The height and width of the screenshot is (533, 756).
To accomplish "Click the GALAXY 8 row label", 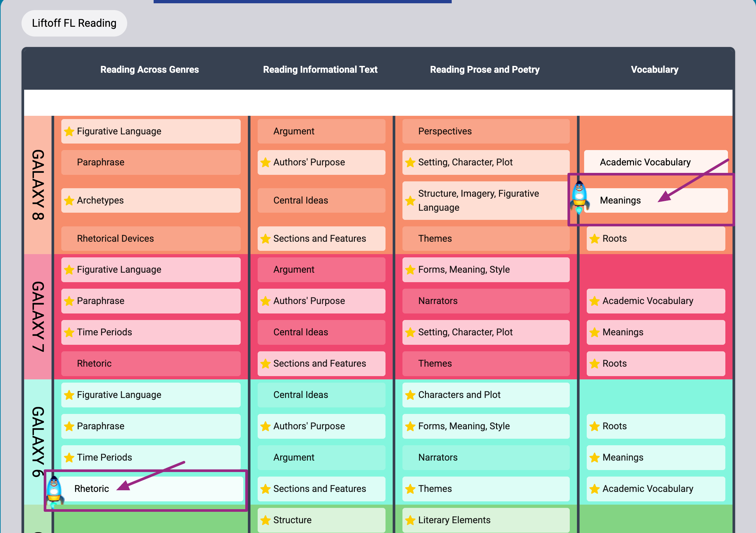I will pyautogui.click(x=38, y=185).
